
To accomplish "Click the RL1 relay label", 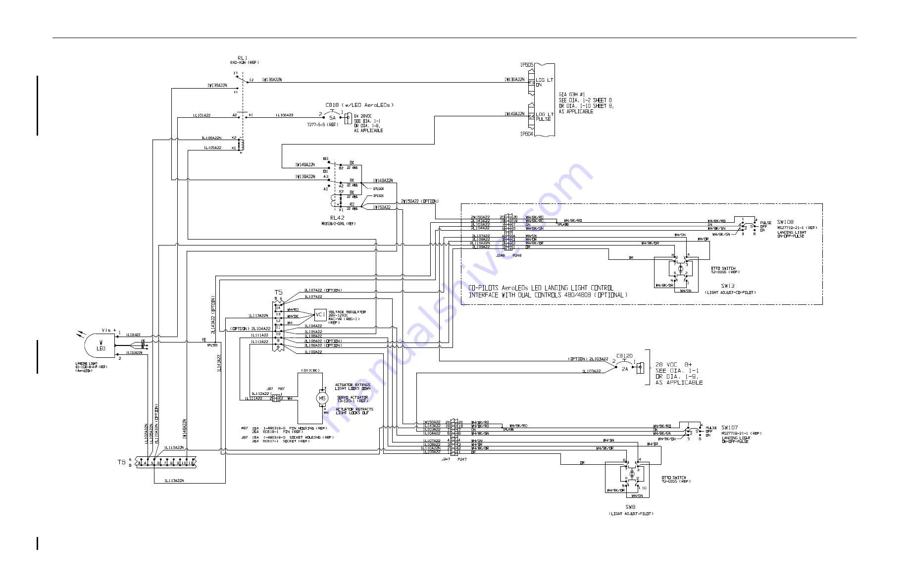I will coord(242,58).
